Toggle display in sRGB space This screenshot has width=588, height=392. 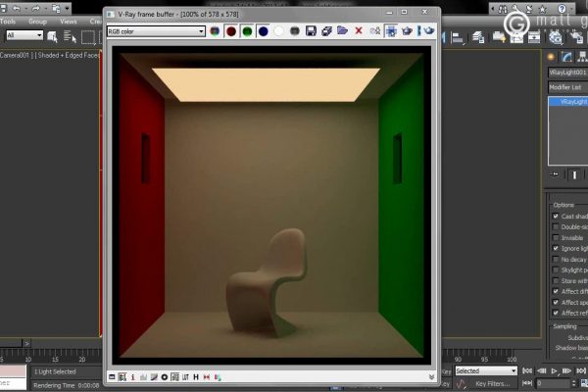pos(174,377)
